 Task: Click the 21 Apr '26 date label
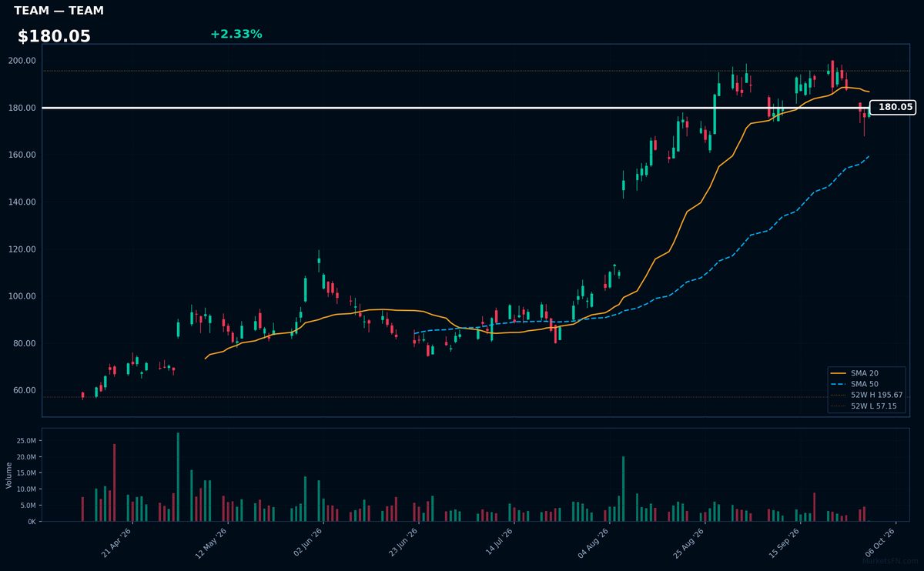point(116,543)
